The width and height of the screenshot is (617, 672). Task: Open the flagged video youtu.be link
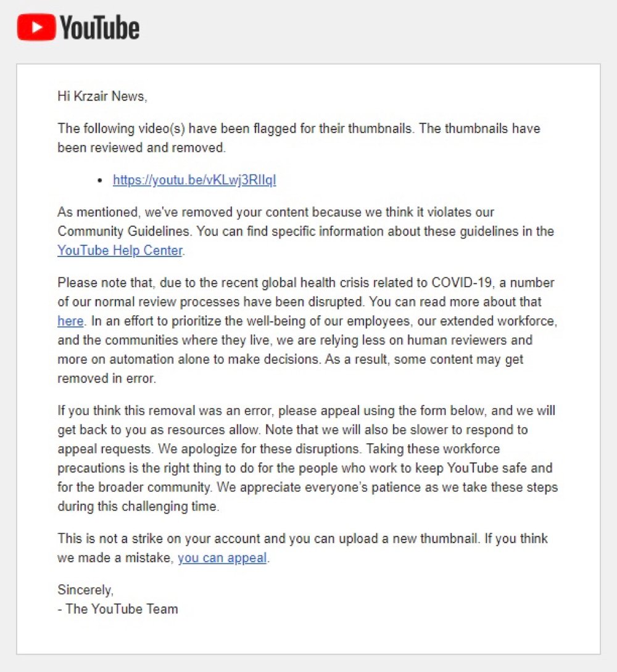(x=194, y=179)
